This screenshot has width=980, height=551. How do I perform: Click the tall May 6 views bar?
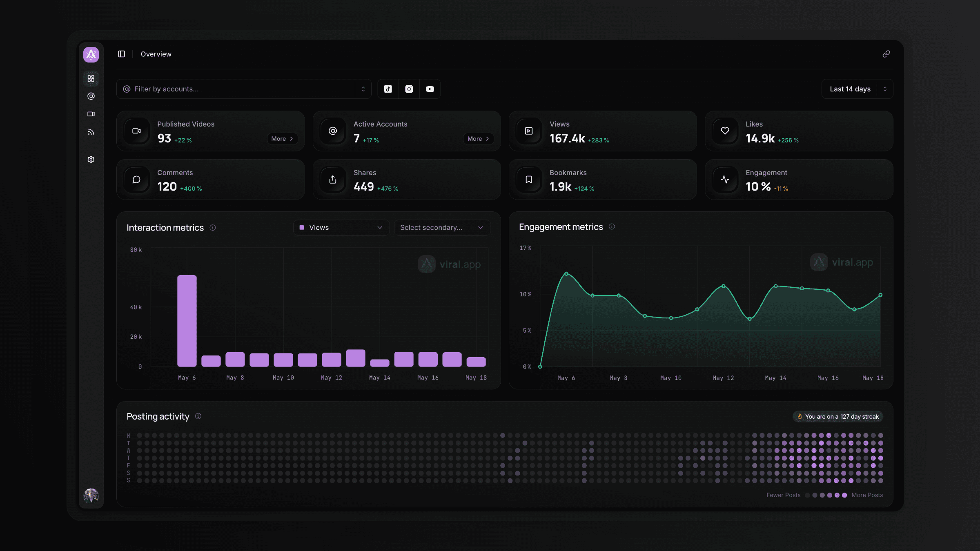click(x=187, y=321)
